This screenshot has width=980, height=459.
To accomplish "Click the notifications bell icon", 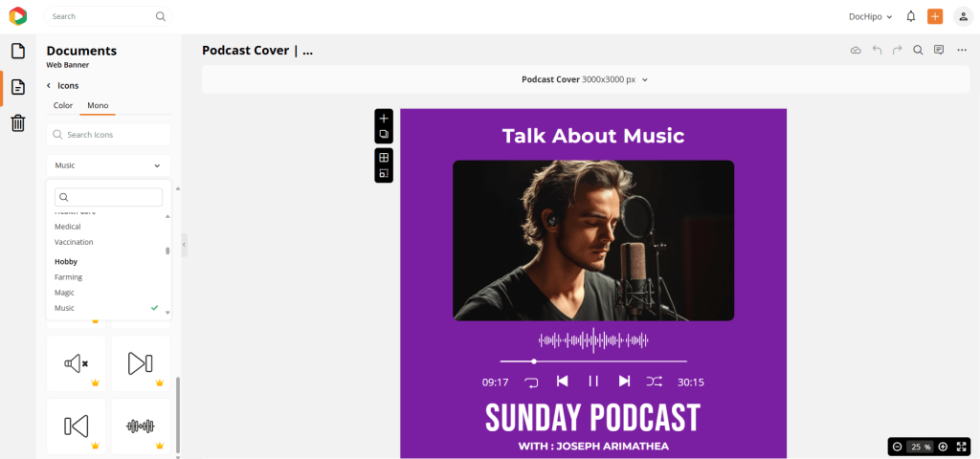I will [910, 16].
